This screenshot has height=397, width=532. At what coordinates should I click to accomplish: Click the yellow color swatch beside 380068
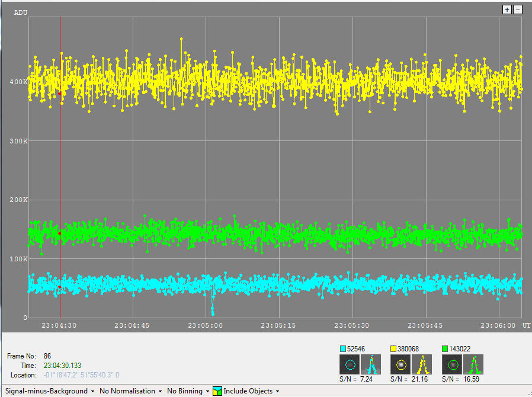coord(395,349)
